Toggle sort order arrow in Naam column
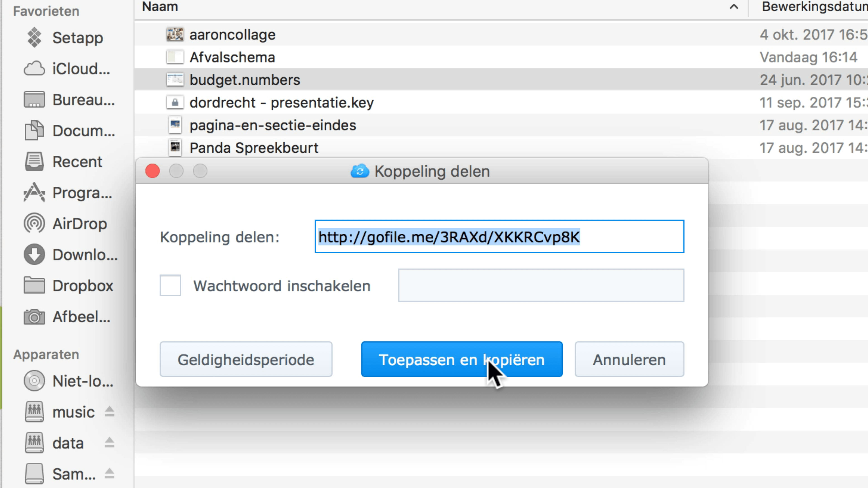Screen dimensions: 868x488 [x=734, y=7]
